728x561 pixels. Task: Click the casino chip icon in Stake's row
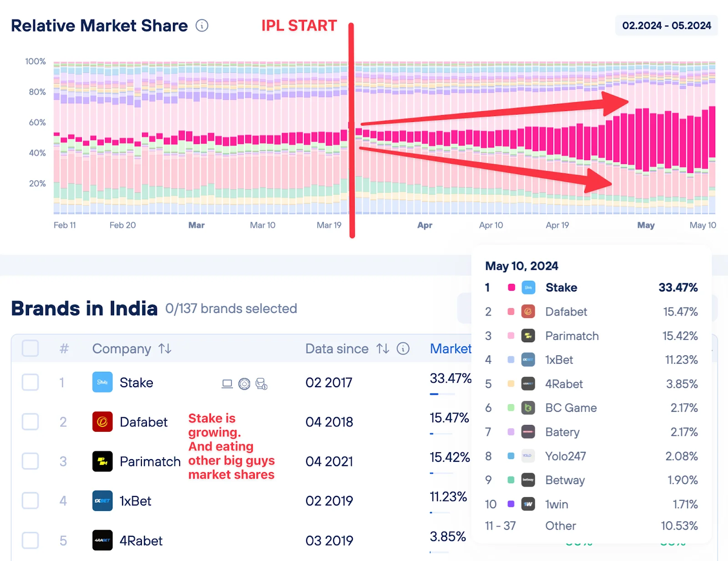click(245, 384)
